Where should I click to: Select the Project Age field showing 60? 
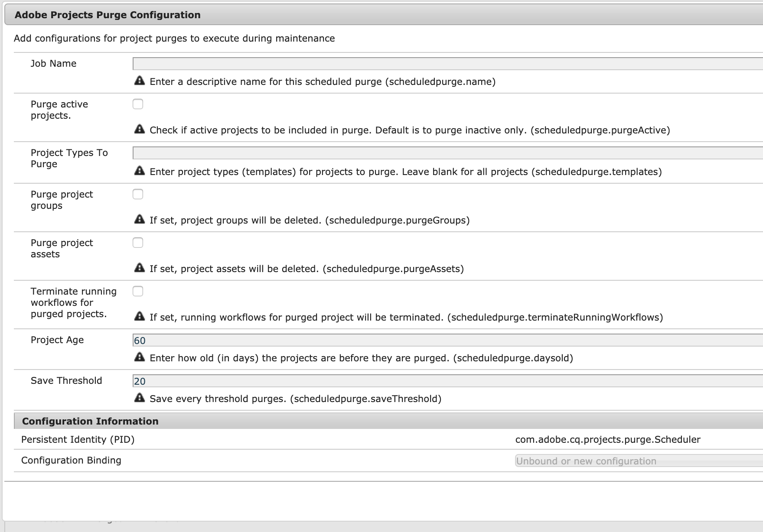pos(447,340)
